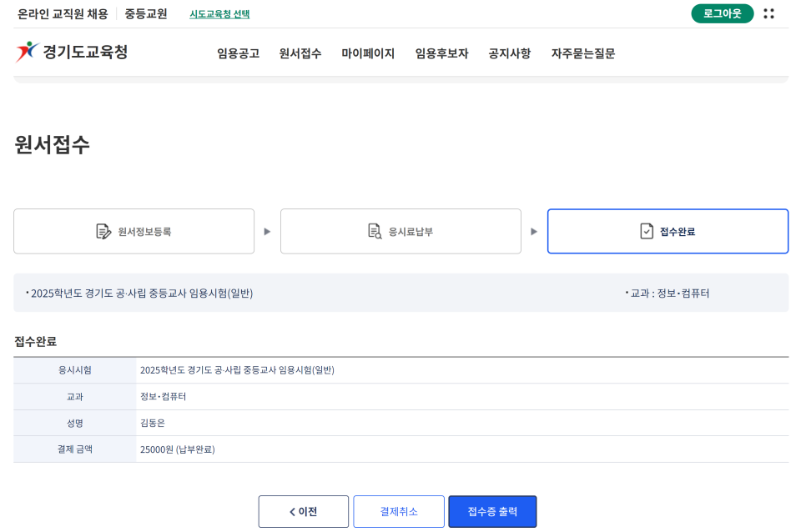Click the 성명 row label
806x532 pixels.
(75, 423)
